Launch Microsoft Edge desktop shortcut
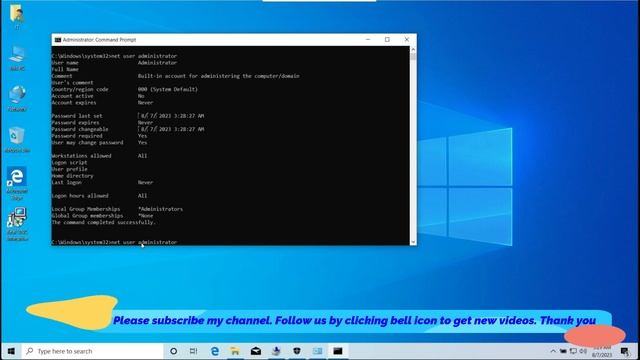This screenshot has height=360, width=640. [17, 183]
